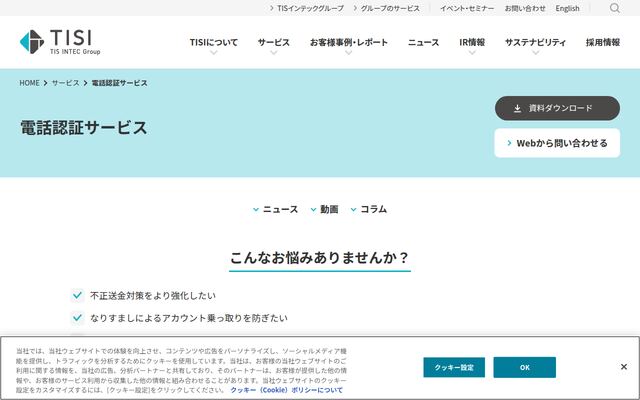Go to HOME breadcrumb

click(x=29, y=83)
